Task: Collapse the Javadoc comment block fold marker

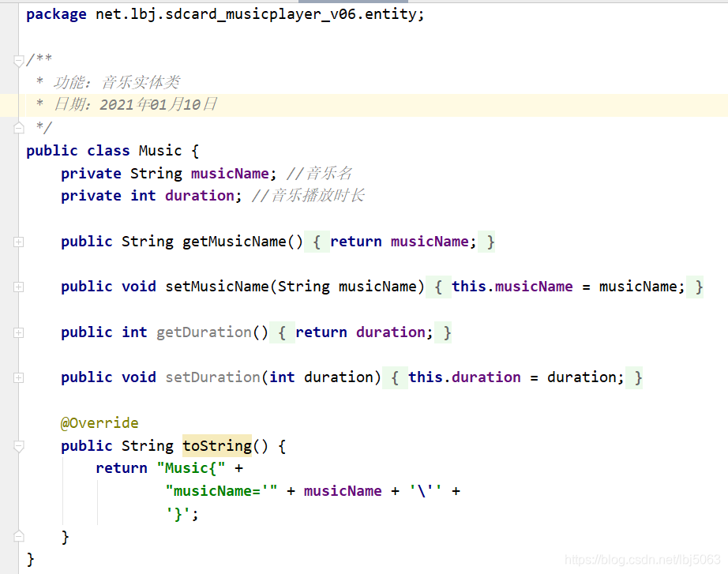Action: [x=19, y=61]
